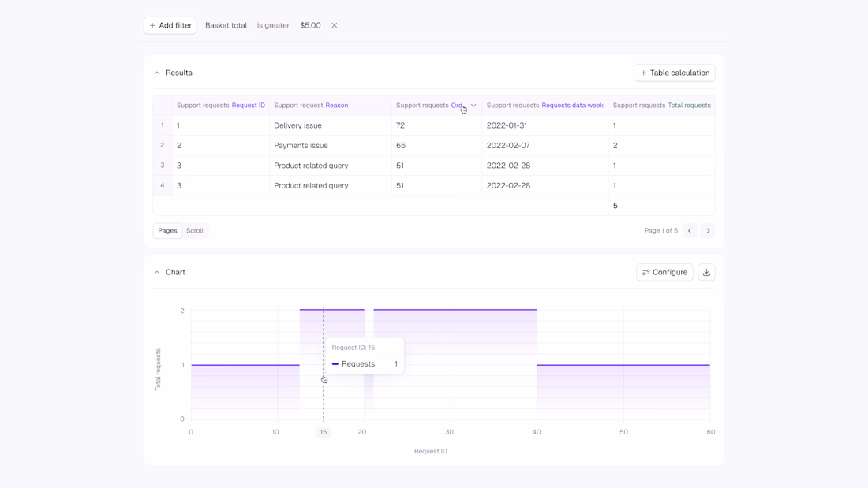Screen dimensions: 868x488
Task: Switch to Scroll view mode
Action: [194, 231]
